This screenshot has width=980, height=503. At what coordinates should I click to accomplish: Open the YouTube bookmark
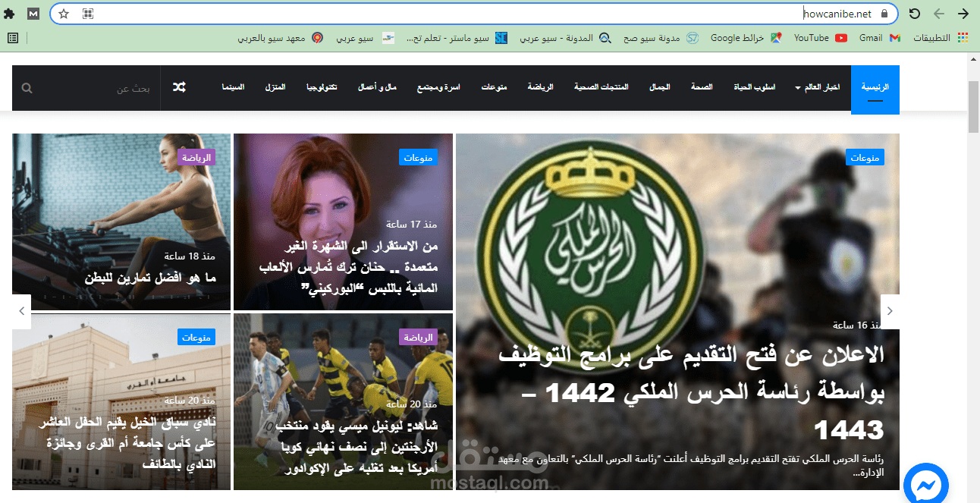(820, 37)
